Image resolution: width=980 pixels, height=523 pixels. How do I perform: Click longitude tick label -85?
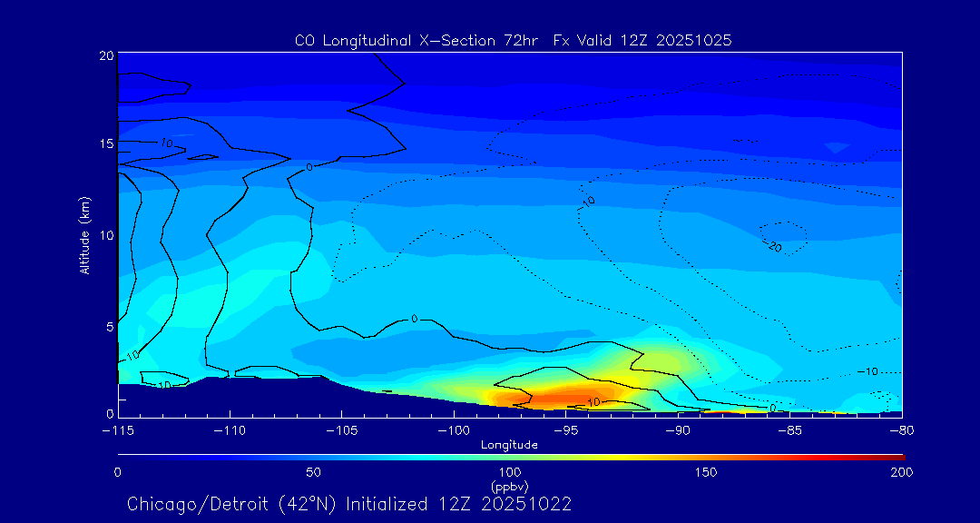pos(789,431)
